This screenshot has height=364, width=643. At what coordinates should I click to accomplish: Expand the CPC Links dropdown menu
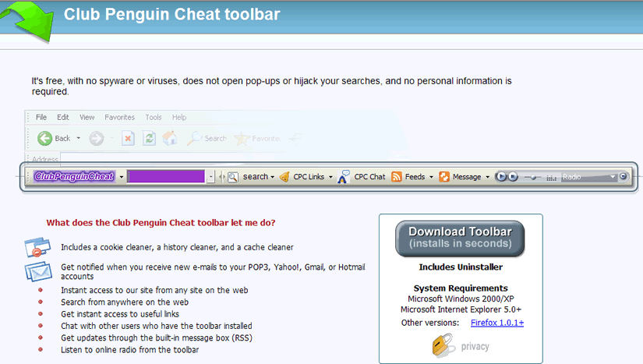tap(330, 177)
